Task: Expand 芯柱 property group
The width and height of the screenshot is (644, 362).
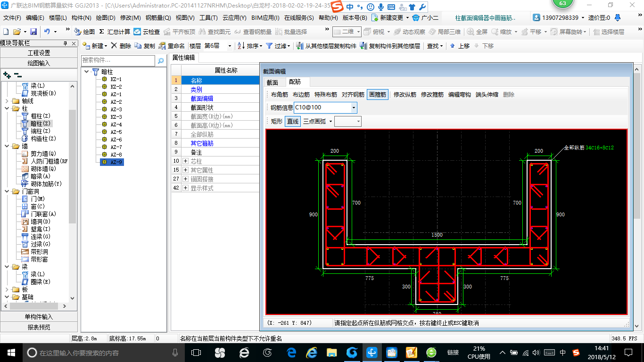Action: click(x=185, y=161)
